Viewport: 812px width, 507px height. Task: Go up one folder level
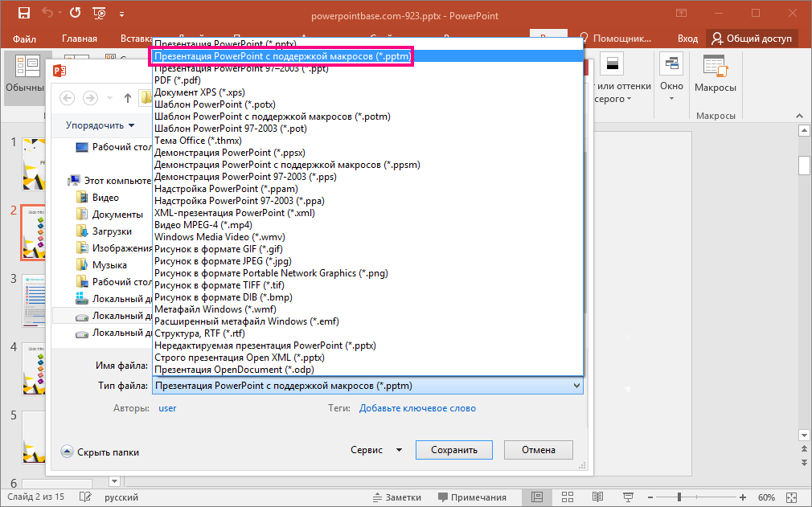[x=128, y=98]
